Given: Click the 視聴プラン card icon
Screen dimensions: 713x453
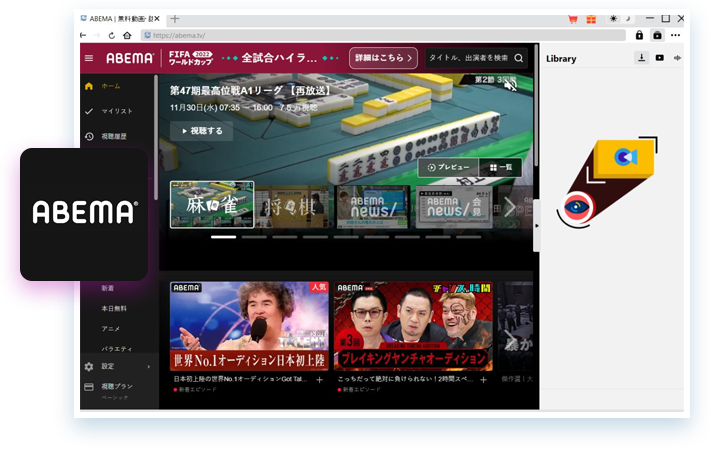Looking at the screenshot, I should (x=89, y=387).
